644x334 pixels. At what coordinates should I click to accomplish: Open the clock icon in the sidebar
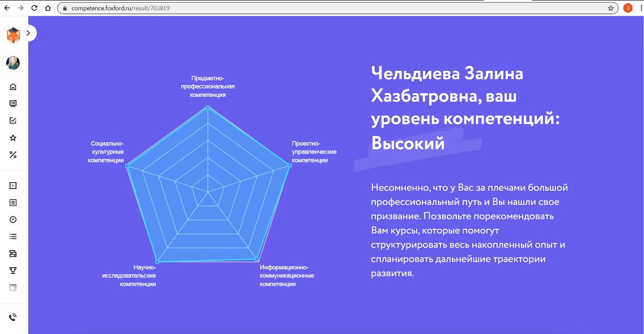(x=13, y=219)
